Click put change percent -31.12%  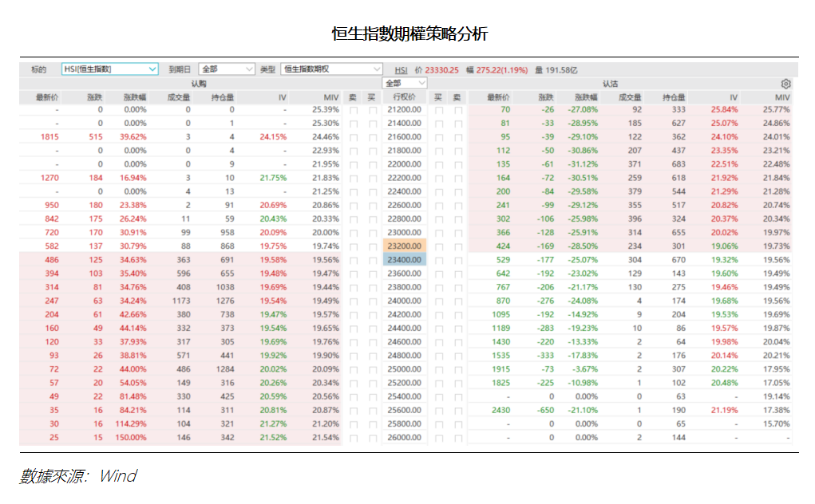tap(583, 164)
